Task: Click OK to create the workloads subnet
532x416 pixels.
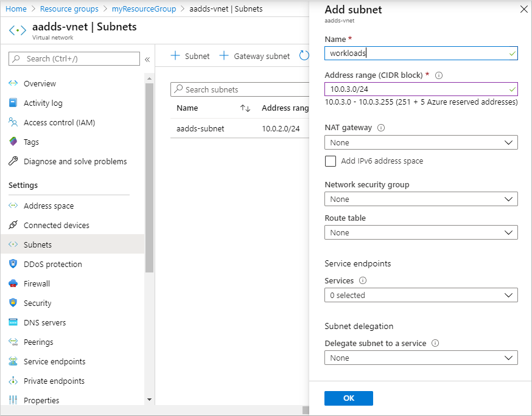Action: coord(348,398)
